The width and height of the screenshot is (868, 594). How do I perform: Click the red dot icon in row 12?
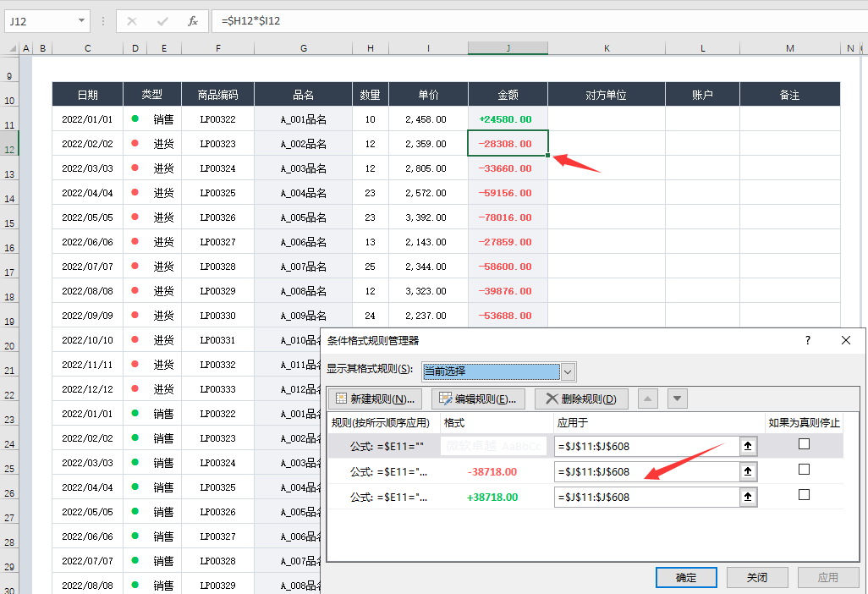tap(135, 143)
